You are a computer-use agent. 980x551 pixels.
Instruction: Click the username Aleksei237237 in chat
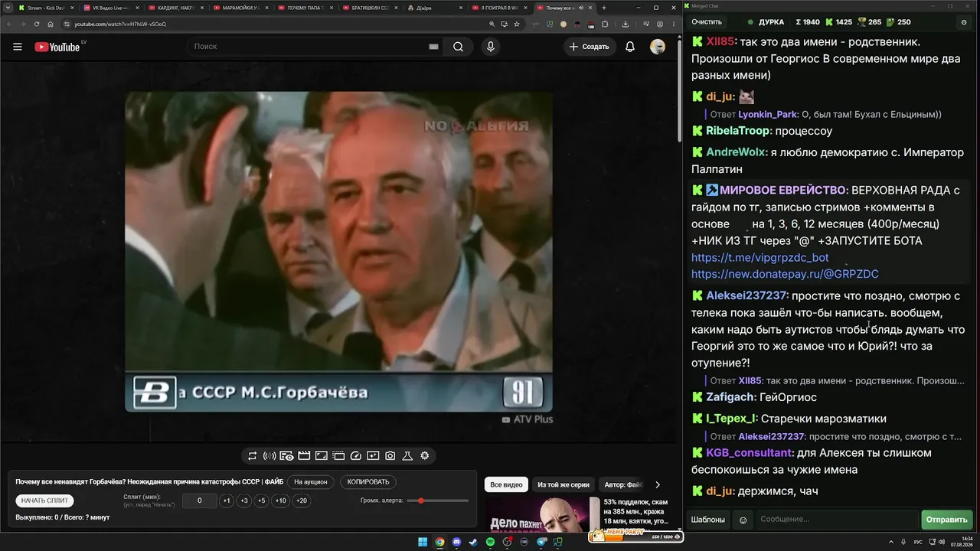click(746, 296)
